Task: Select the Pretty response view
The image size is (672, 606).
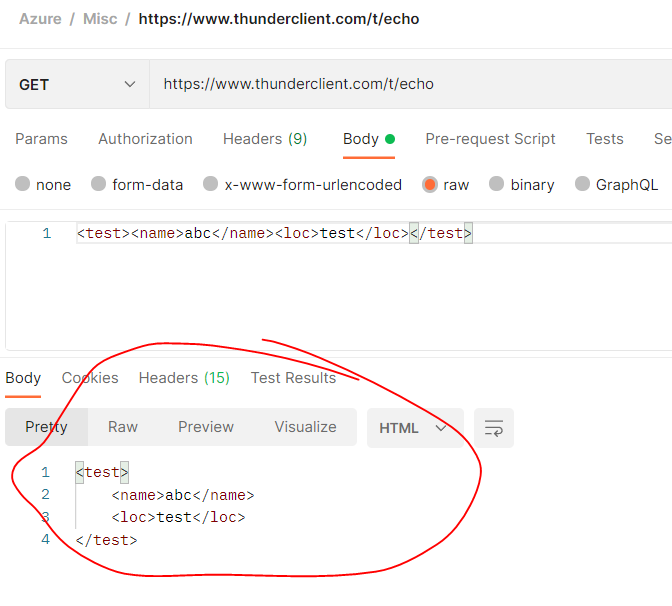Action: pyautogui.click(x=46, y=427)
